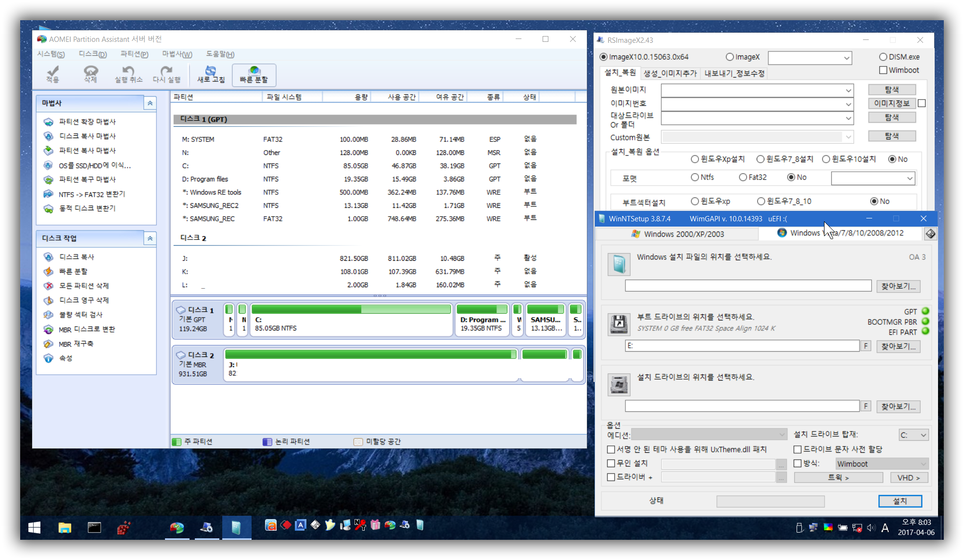Enable 무인 설치 checkbox
Viewport: 964px width, 560px height.
coord(611,463)
